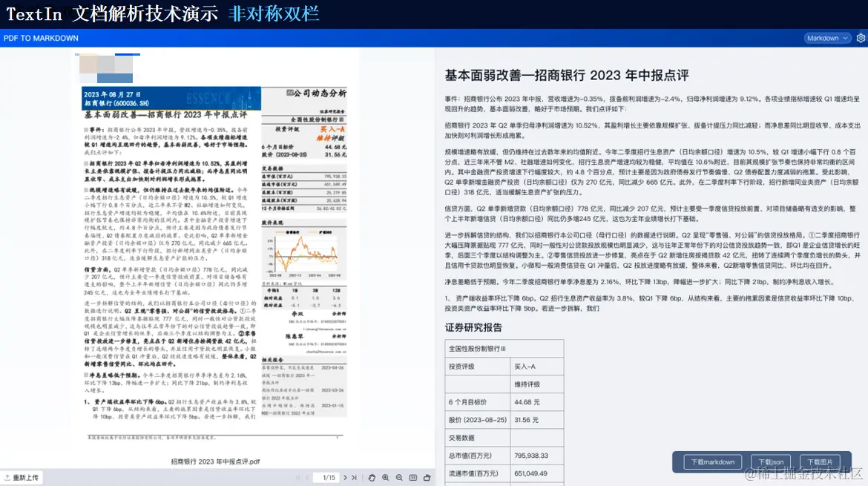Click the fit-to-page view icon
Viewport: 868px width, 486px height.
[413, 477]
